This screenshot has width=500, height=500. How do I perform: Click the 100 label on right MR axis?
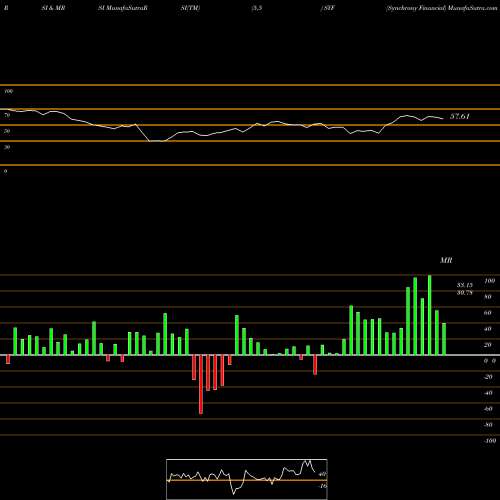[x=490, y=281]
